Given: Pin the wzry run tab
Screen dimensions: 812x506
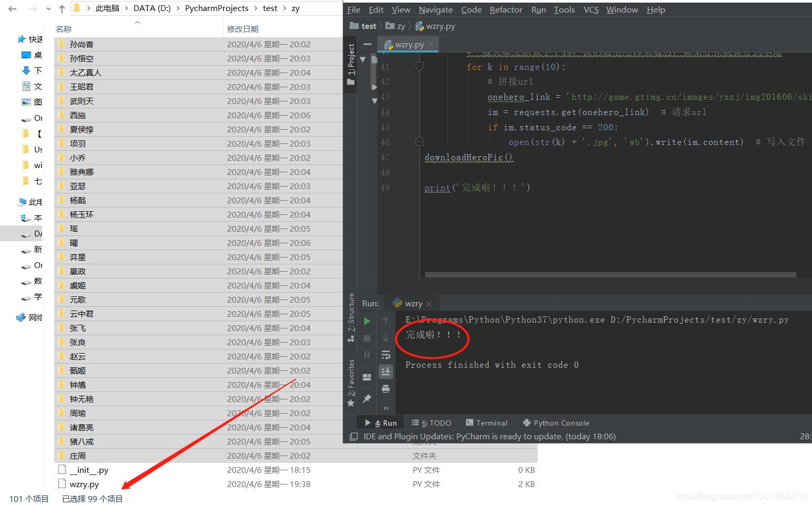Looking at the screenshot, I should click(x=367, y=398).
